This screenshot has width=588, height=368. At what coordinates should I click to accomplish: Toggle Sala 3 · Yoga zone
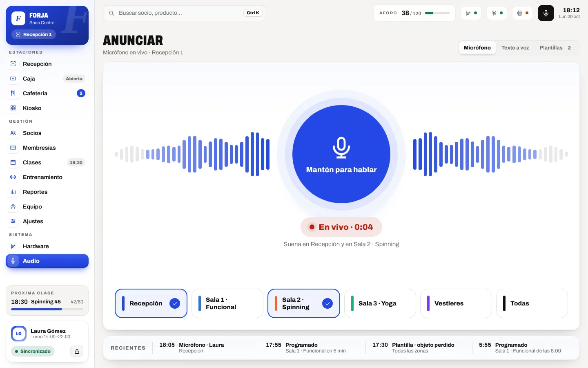click(380, 303)
